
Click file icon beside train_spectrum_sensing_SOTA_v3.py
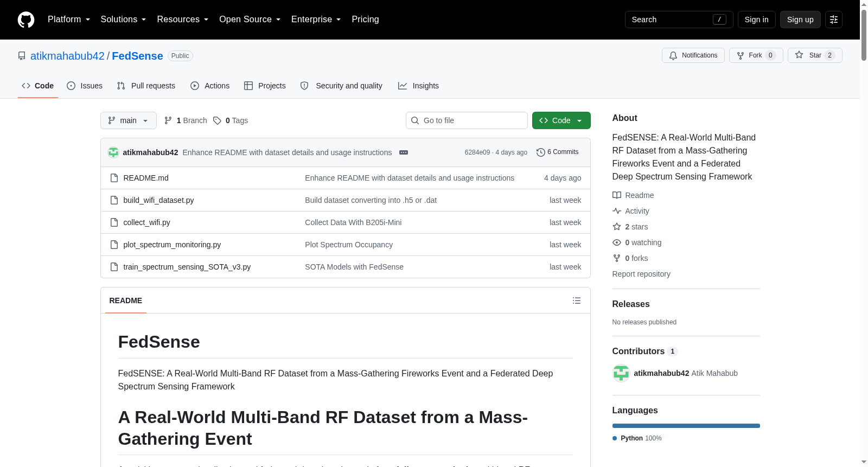coord(114,267)
